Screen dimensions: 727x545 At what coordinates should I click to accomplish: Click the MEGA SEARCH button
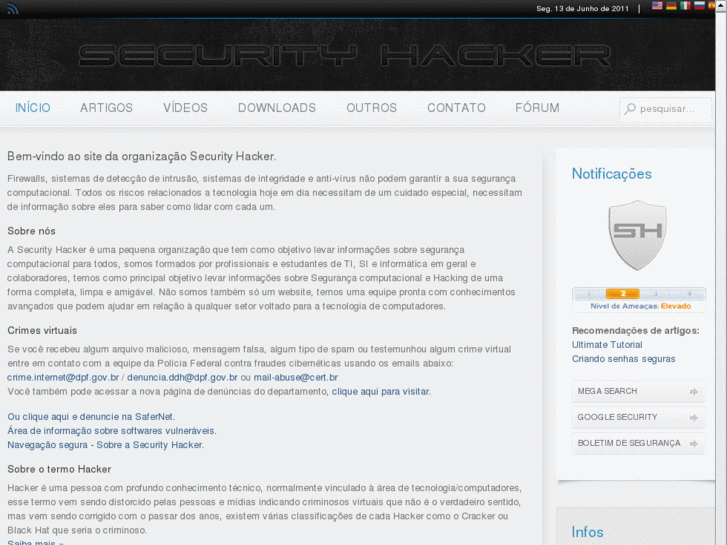[638, 391]
